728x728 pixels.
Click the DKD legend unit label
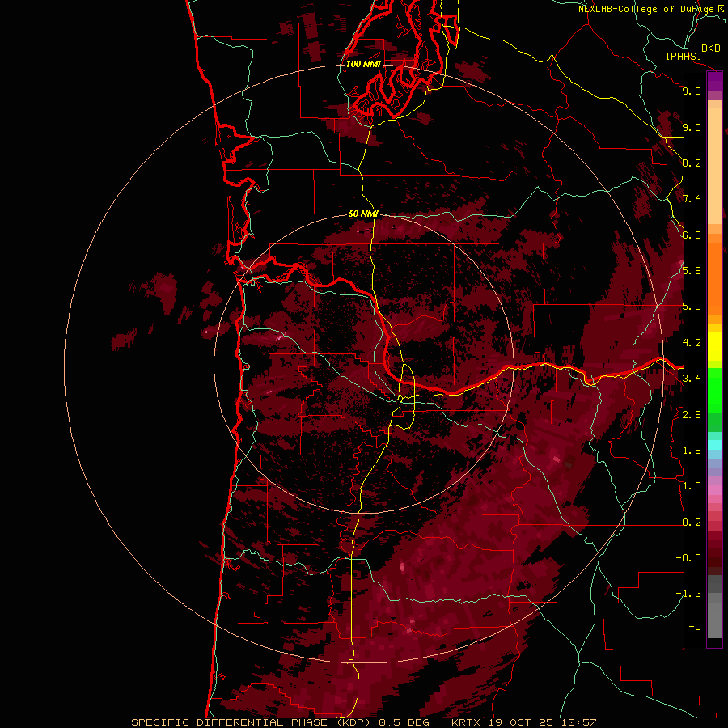pos(711,48)
